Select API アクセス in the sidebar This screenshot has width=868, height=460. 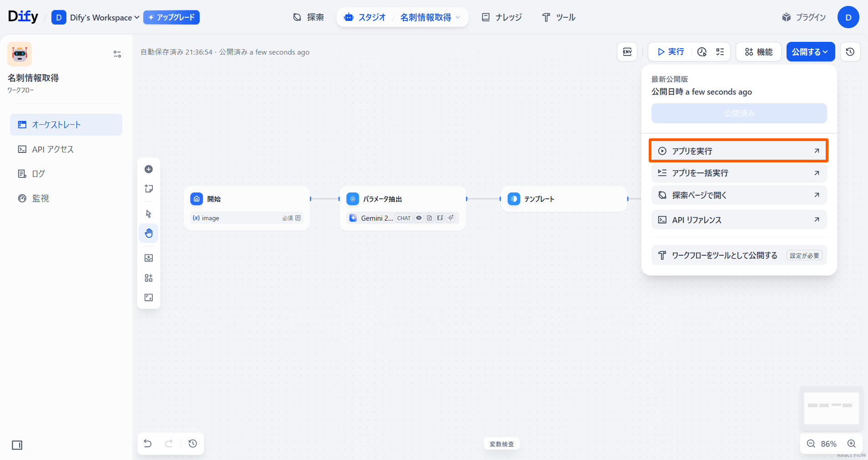(53, 149)
